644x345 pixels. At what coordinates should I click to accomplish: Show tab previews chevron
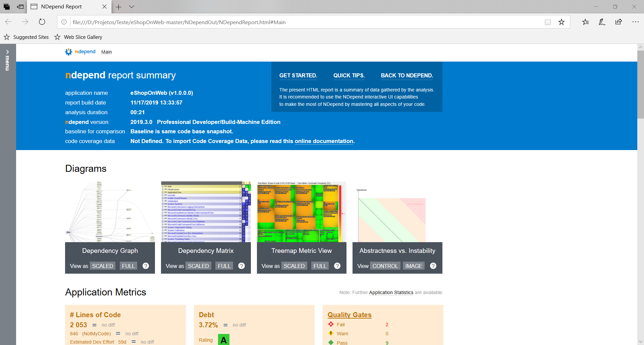click(131, 7)
